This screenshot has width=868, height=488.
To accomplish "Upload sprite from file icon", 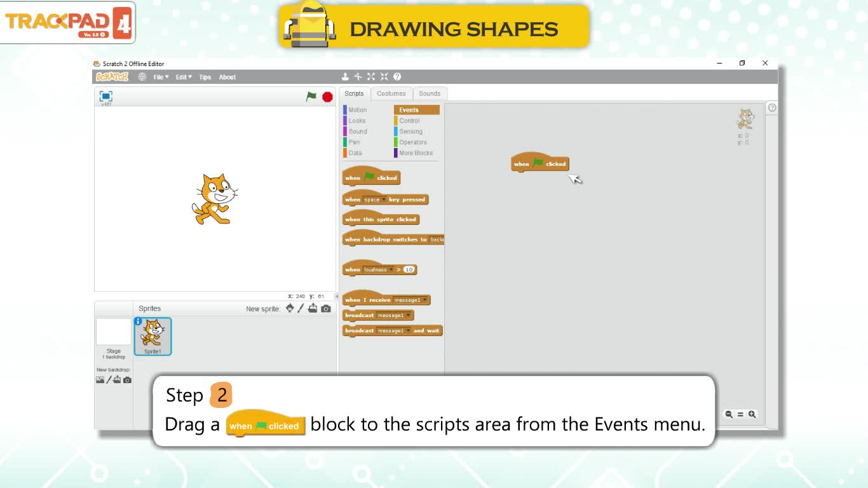I will tap(313, 308).
